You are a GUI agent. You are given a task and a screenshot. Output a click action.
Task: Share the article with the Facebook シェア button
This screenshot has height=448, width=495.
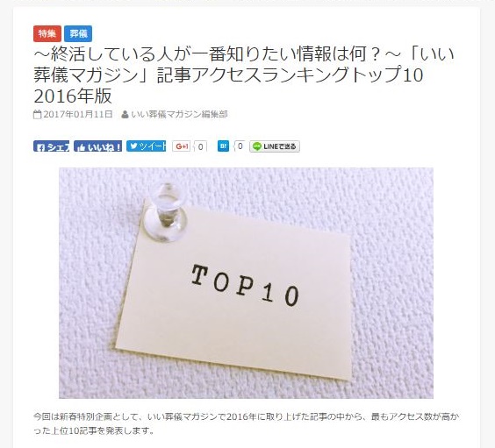[52, 146]
